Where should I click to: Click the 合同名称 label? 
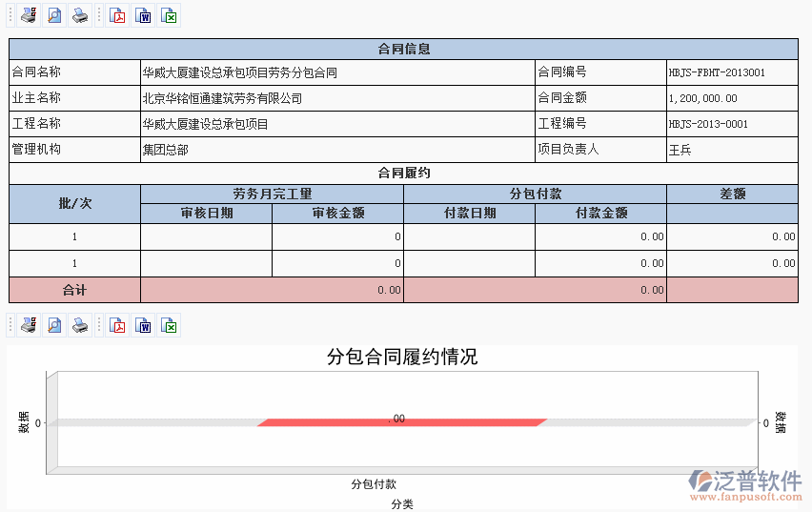[x=36, y=72]
